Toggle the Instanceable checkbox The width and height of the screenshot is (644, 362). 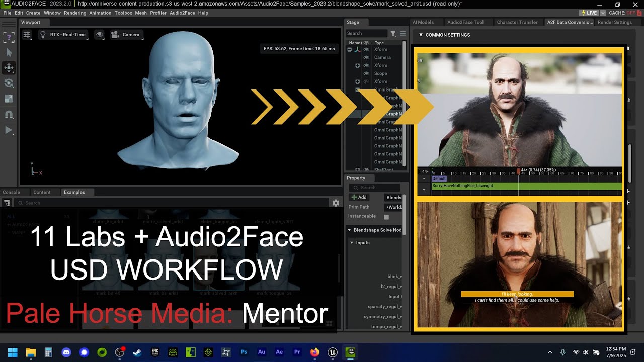[386, 217]
